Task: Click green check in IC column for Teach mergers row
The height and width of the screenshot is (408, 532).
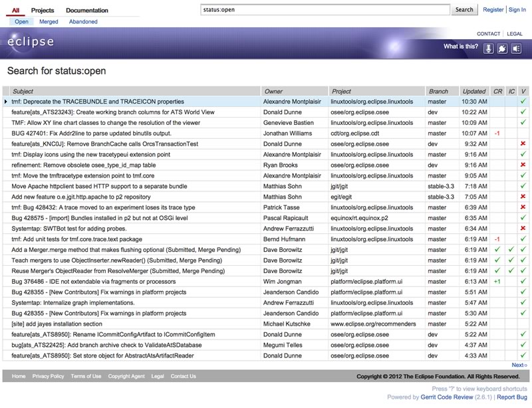Action: [x=511, y=260]
